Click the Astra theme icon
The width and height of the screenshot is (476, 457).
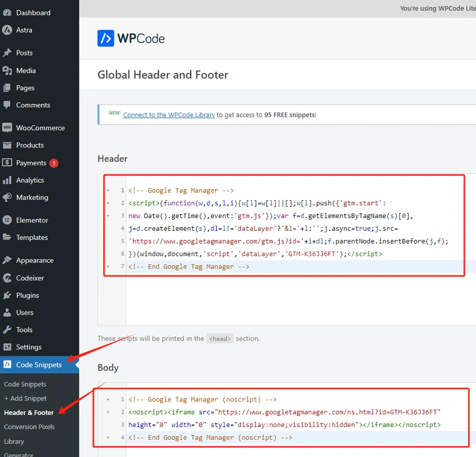[7, 30]
